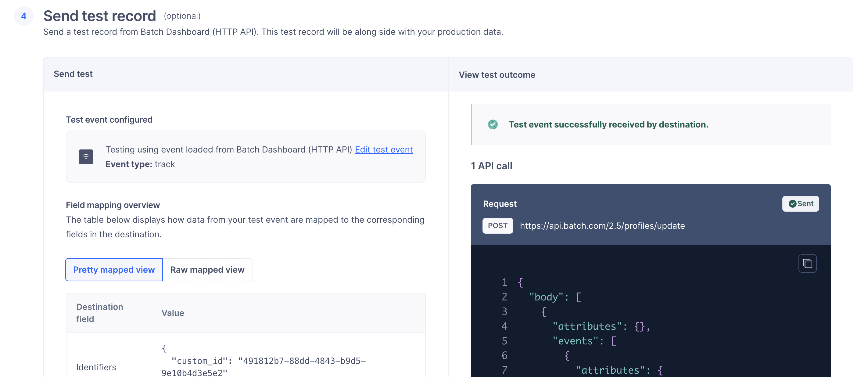Click the Sent status indicator on the Request panel

tap(801, 203)
